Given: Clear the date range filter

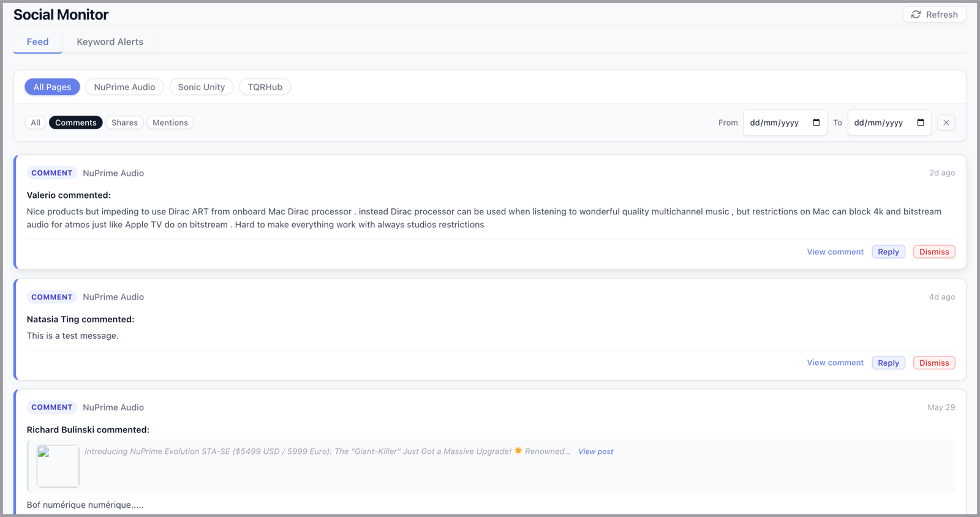Looking at the screenshot, I should pyautogui.click(x=946, y=123).
